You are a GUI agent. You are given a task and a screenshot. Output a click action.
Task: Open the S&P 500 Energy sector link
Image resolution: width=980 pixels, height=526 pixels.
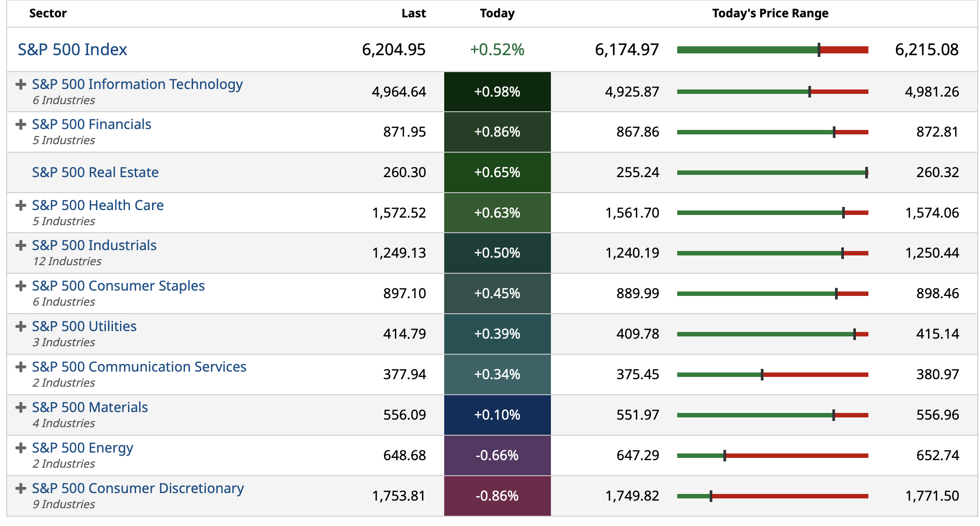pyautogui.click(x=83, y=448)
